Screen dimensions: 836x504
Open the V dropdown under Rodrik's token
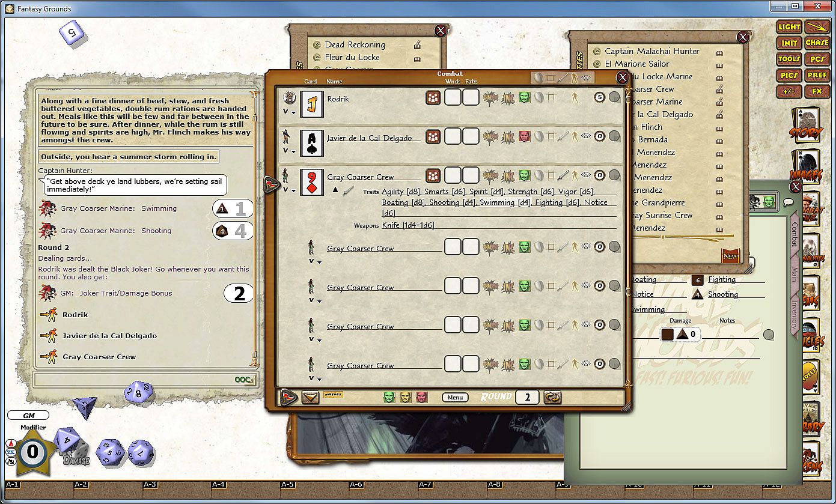point(288,112)
